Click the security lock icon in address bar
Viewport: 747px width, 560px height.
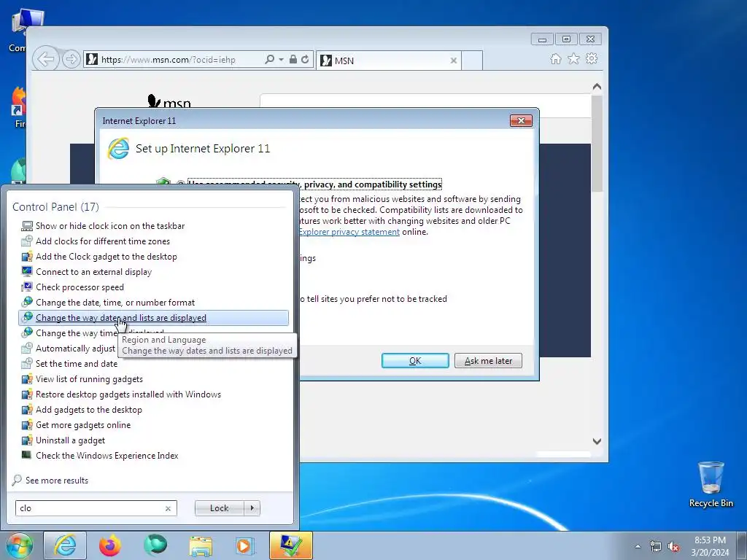pyautogui.click(x=293, y=60)
